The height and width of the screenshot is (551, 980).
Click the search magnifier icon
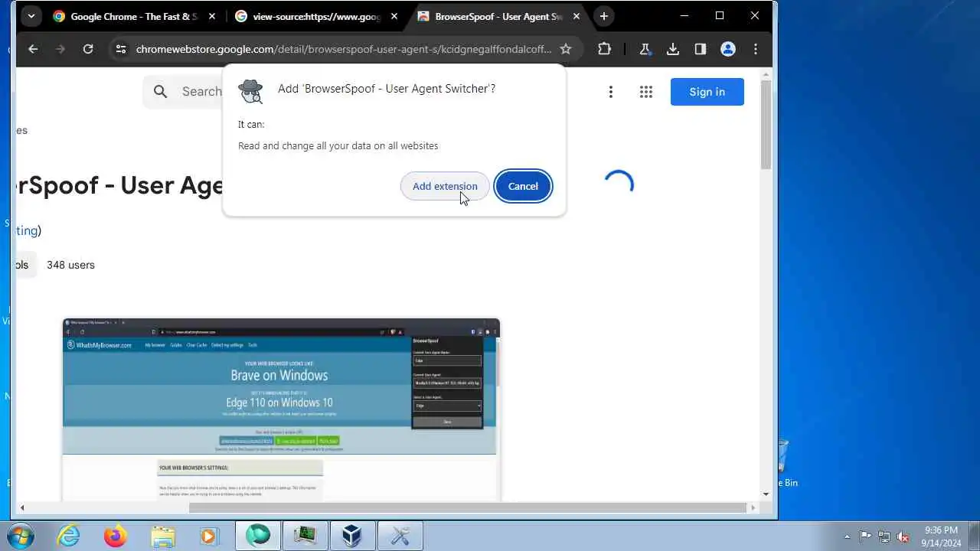(x=160, y=92)
